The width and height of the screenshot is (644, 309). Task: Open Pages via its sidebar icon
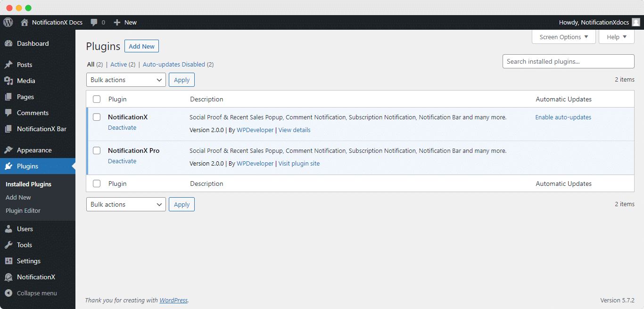click(9, 97)
